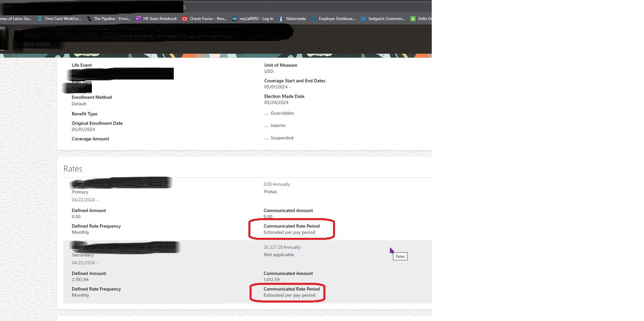
Task: Open the Employer Dashboard bookmark
Action: click(x=333, y=18)
